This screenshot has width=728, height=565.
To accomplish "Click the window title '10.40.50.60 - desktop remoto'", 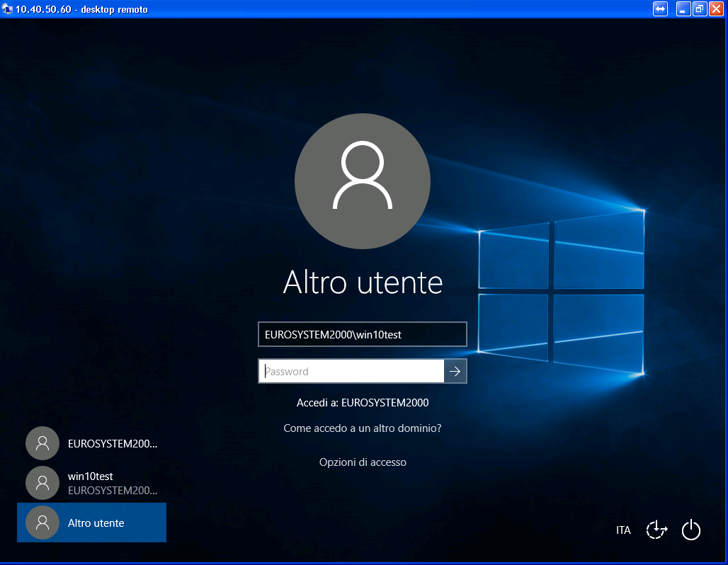I will [81, 9].
